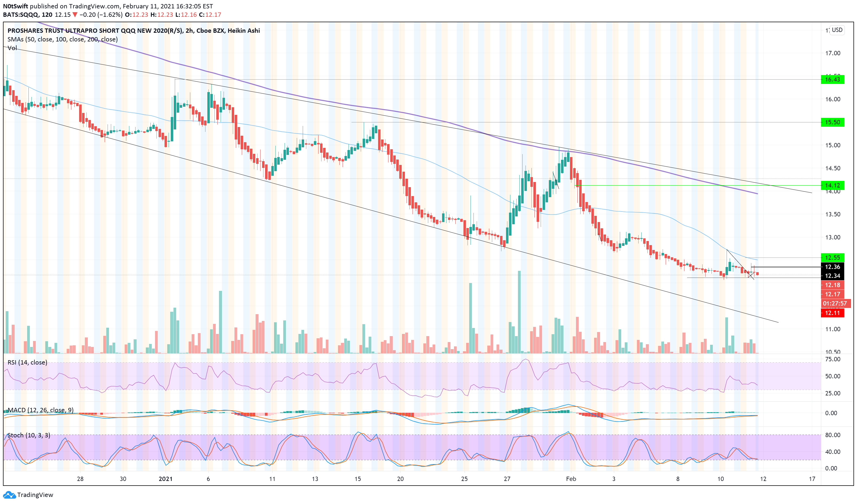The height and width of the screenshot is (504, 857).
Task: Select the 14.12 green price label
Action: 832,186
